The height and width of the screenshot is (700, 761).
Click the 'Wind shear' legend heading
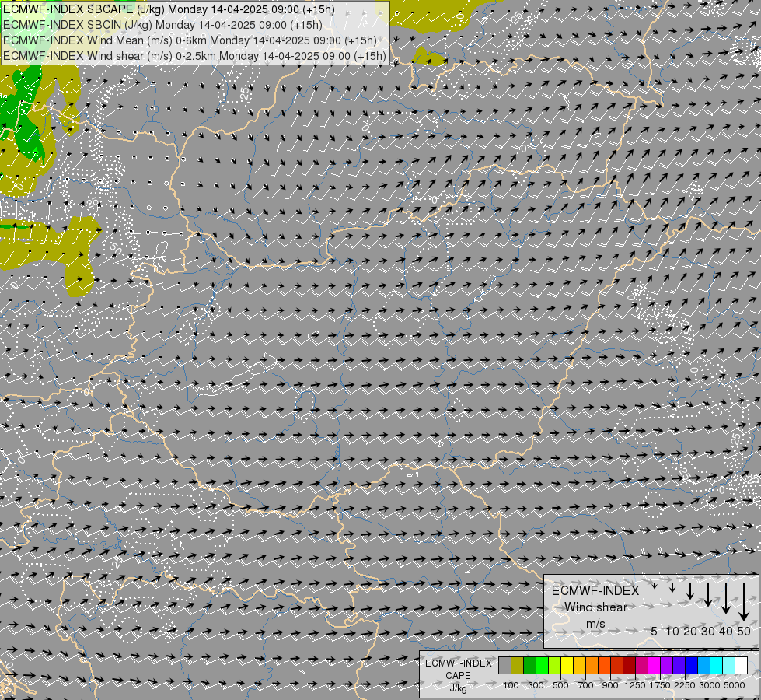(x=595, y=607)
